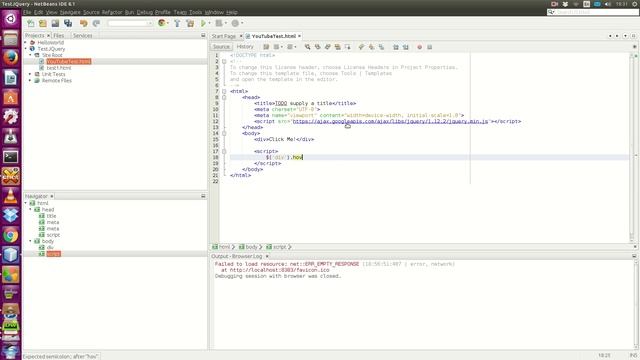This screenshot has height=360, width=640.
Task: Click Next Bookmark icon in editor toolbar
Action: [x=371, y=47]
